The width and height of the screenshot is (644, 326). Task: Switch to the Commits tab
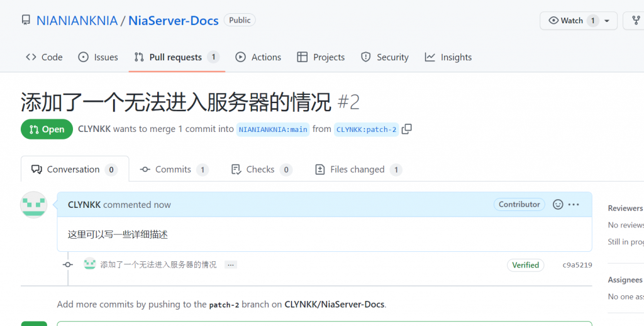174,170
